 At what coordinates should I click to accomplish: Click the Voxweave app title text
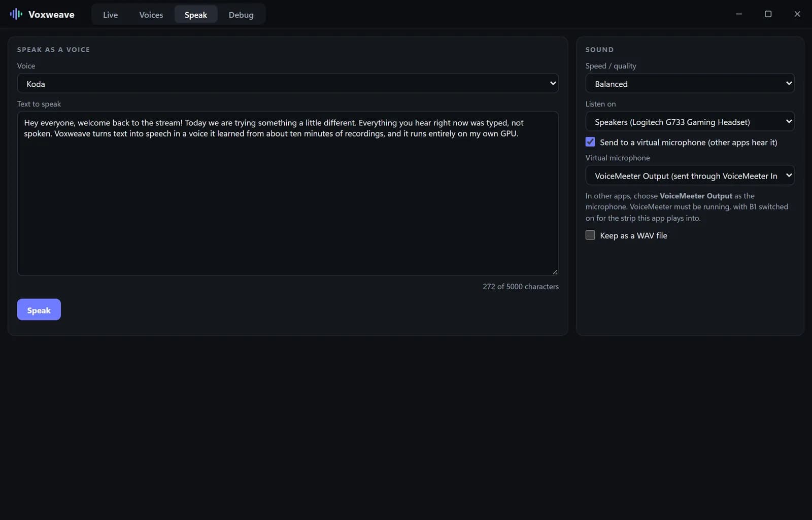[x=51, y=14]
